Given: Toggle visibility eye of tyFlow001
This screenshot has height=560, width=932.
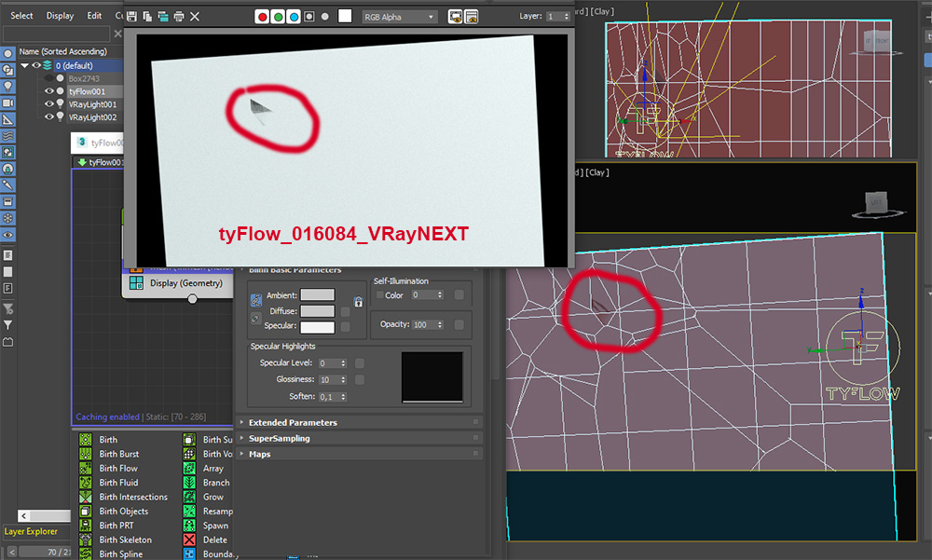Looking at the screenshot, I should tap(49, 91).
